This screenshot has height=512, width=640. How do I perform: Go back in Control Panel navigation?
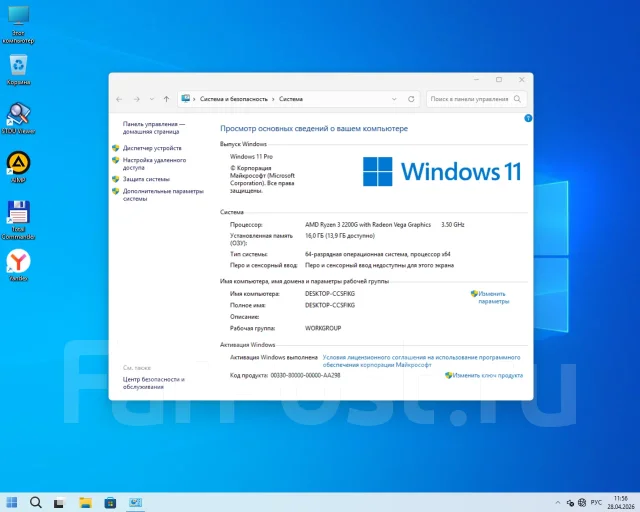click(x=119, y=99)
